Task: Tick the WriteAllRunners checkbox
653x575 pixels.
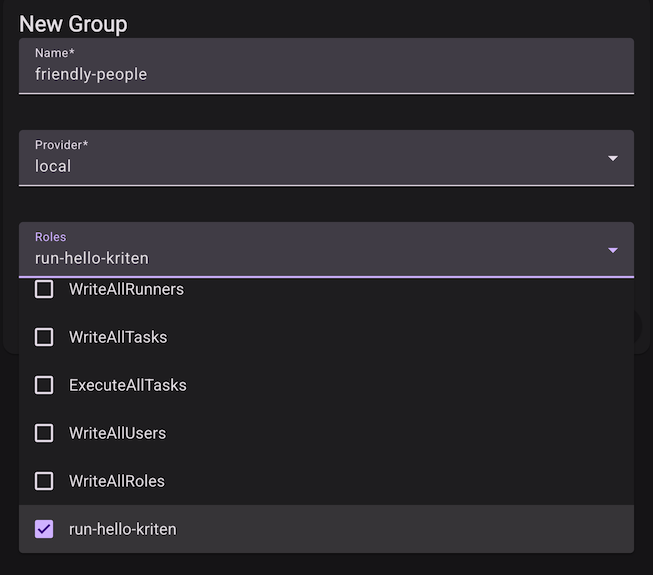Action: pyautogui.click(x=44, y=289)
